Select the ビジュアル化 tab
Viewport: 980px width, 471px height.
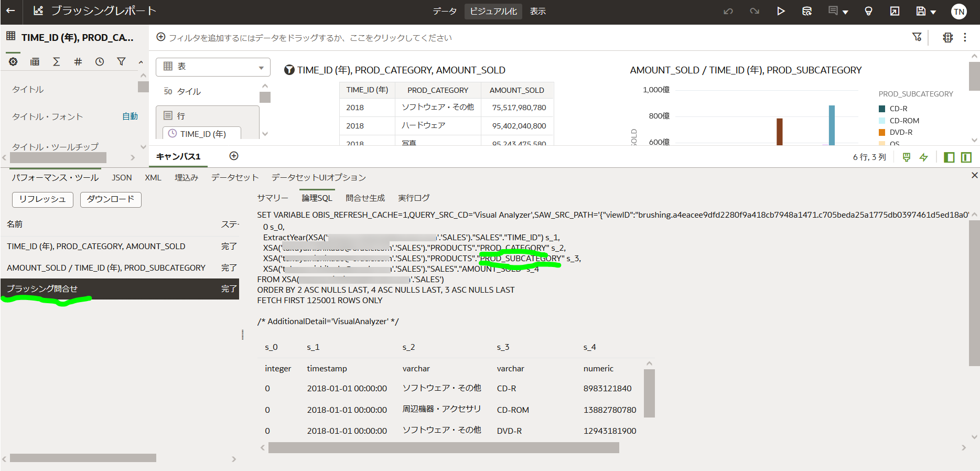[x=493, y=11]
